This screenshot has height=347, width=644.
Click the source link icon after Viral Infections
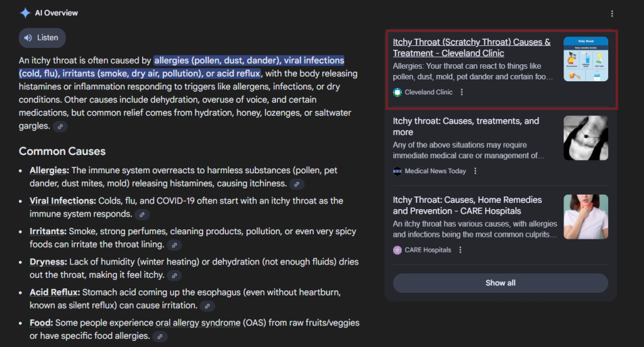(142, 215)
